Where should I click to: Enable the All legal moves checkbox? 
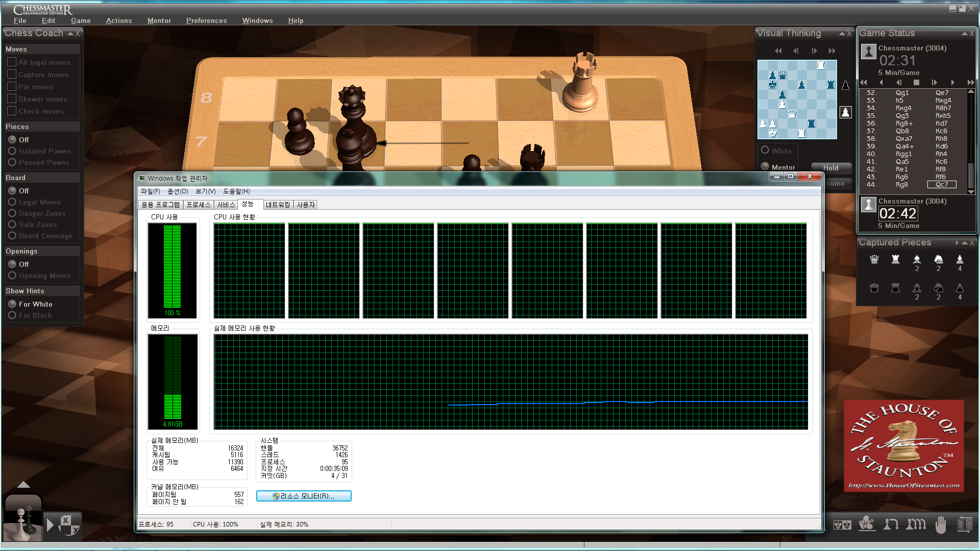tap(12, 62)
